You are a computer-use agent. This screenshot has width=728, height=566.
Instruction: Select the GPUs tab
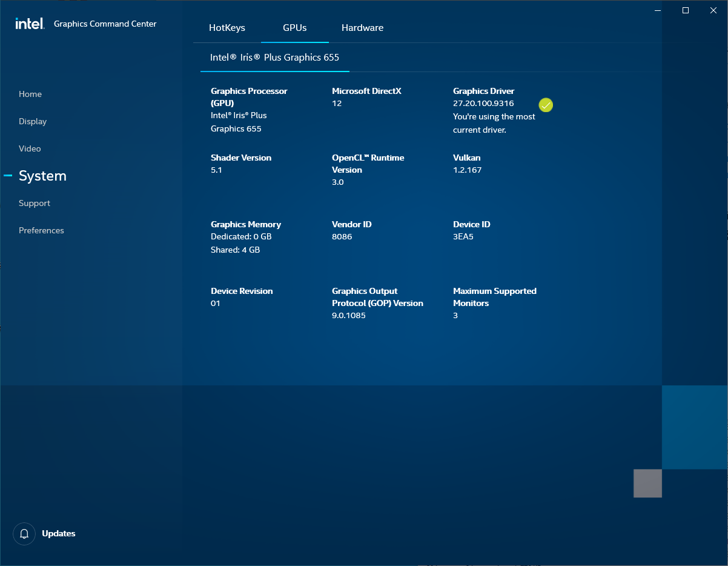295,28
